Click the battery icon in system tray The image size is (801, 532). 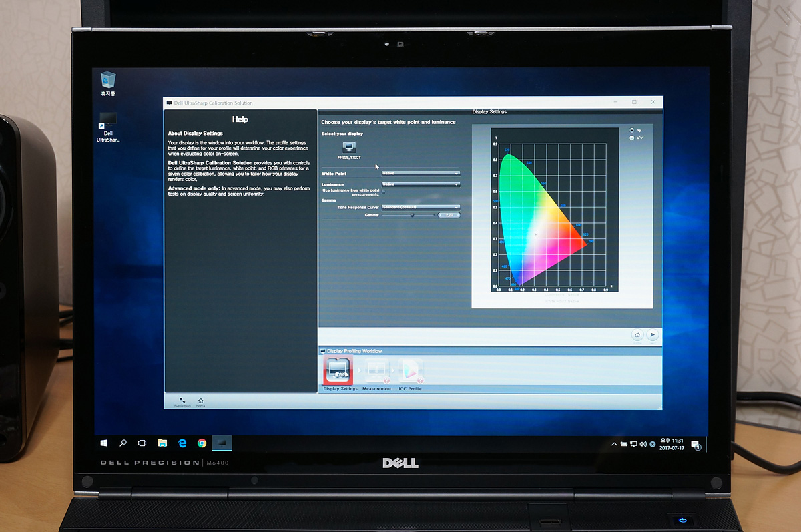tap(623, 444)
